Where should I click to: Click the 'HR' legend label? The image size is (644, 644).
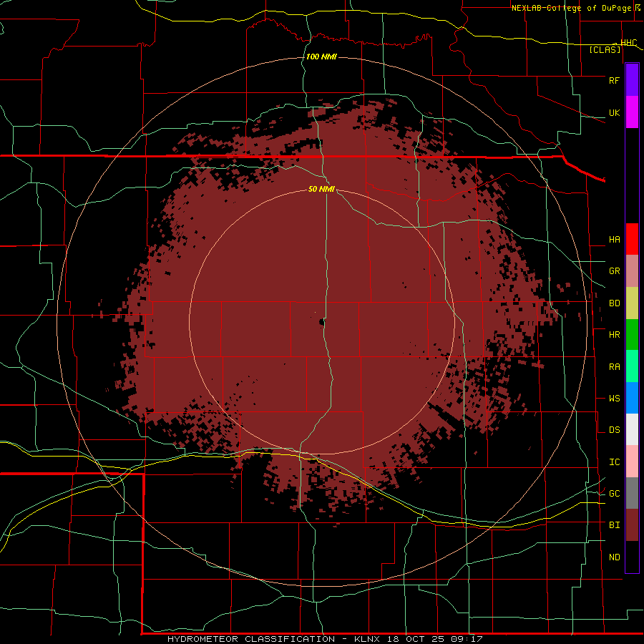tap(614, 335)
